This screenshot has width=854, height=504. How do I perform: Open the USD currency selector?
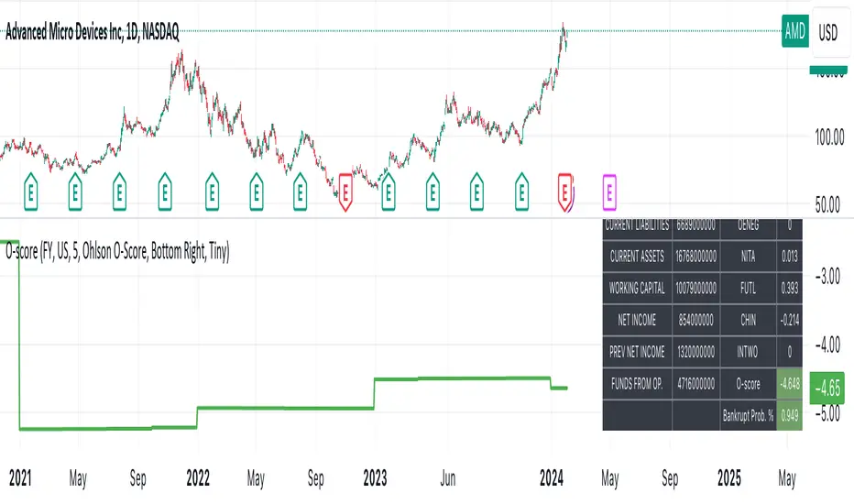point(828,32)
